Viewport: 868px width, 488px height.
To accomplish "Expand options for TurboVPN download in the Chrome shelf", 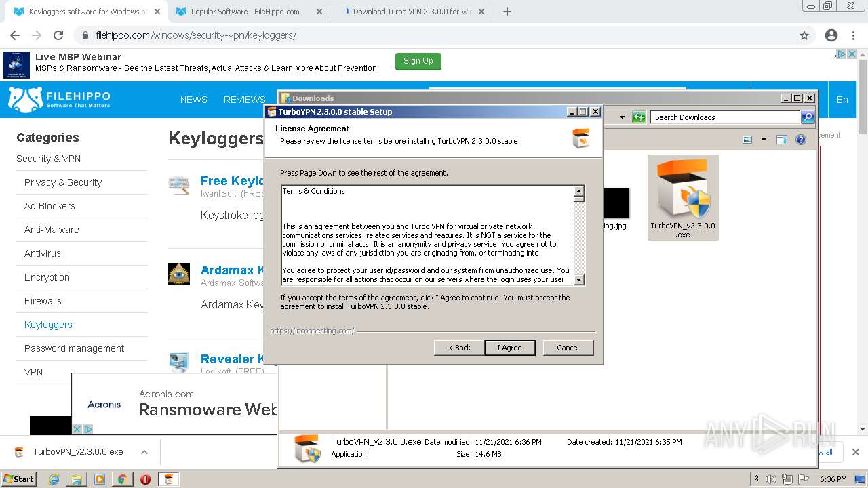I will [x=144, y=452].
